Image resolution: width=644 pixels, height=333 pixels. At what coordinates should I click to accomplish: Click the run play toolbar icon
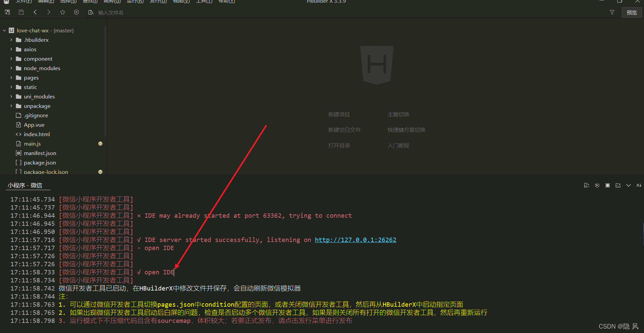(76, 12)
